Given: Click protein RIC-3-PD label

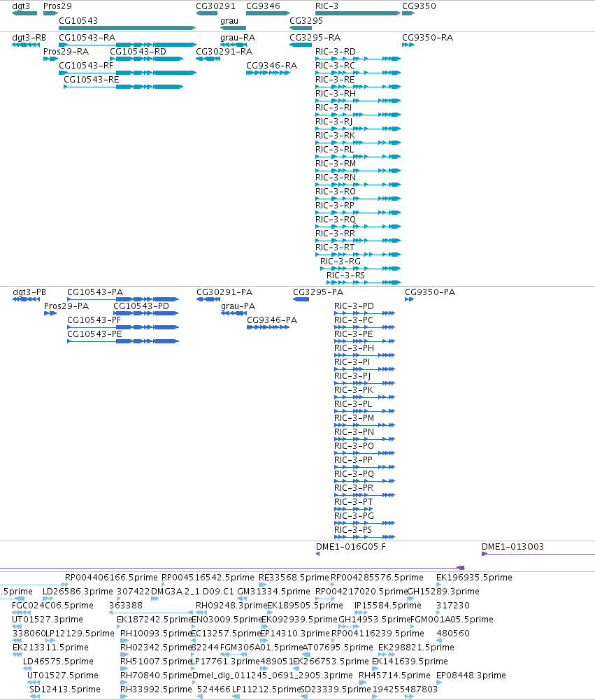Looking at the screenshot, I should (354, 307).
